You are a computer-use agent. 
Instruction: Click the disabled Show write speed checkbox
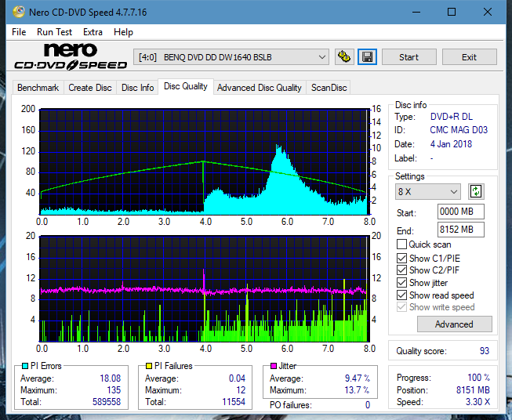[x=401, y=307]
